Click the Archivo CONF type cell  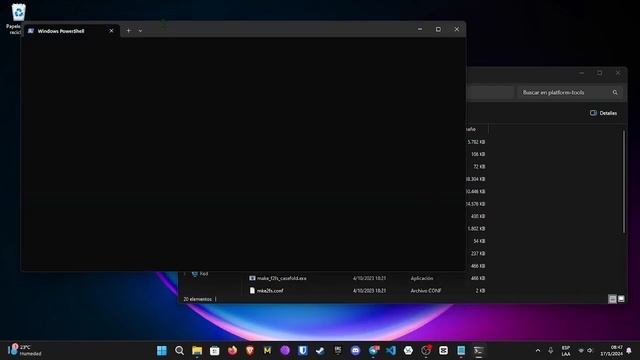click(x=426, y=291)
